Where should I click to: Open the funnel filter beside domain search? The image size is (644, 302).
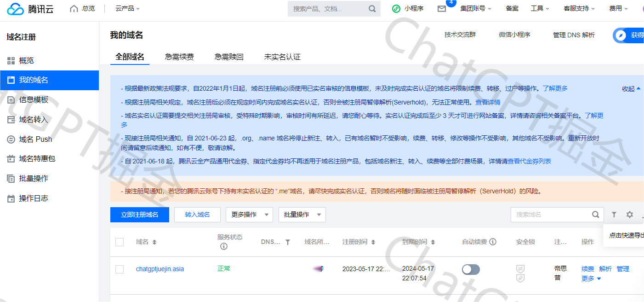pos(614,215)
